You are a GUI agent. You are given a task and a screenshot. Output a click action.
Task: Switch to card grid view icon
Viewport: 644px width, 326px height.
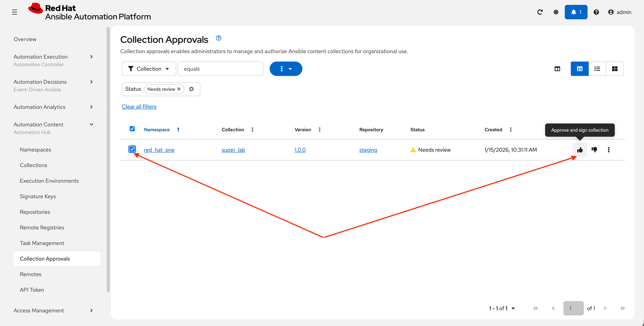[614, 69]
